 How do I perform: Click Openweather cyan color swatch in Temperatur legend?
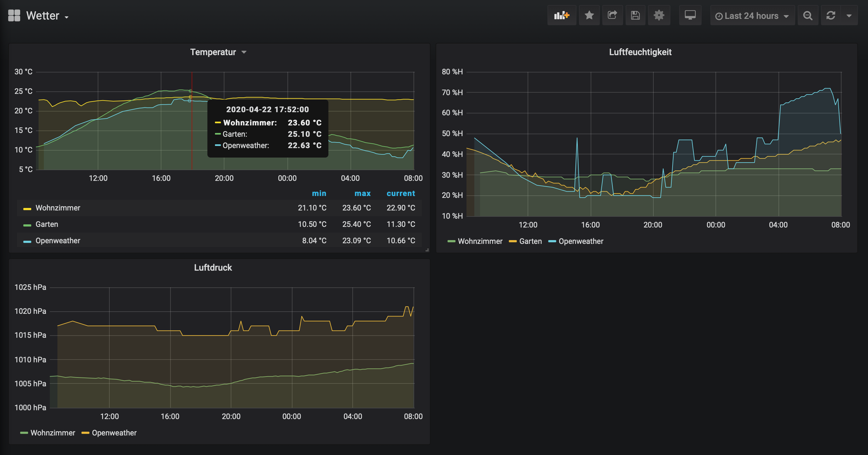click(x=27, y=241)
